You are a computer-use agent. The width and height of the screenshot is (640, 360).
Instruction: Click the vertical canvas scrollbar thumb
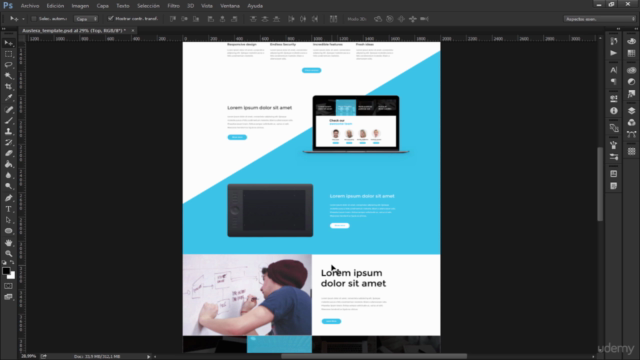click(600, 184)
